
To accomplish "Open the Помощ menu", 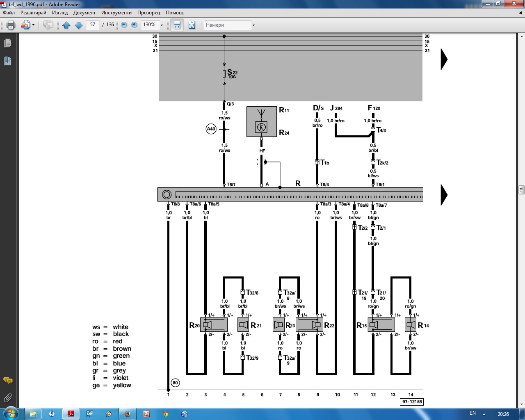I will click(174, 13).
